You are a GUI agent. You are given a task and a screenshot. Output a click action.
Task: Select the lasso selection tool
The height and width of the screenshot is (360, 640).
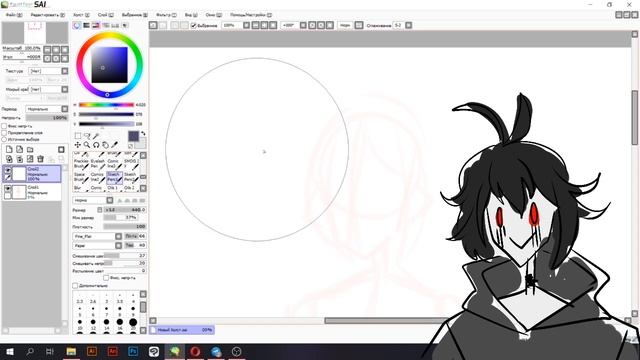pyautogui.click(x=87, y=136)
